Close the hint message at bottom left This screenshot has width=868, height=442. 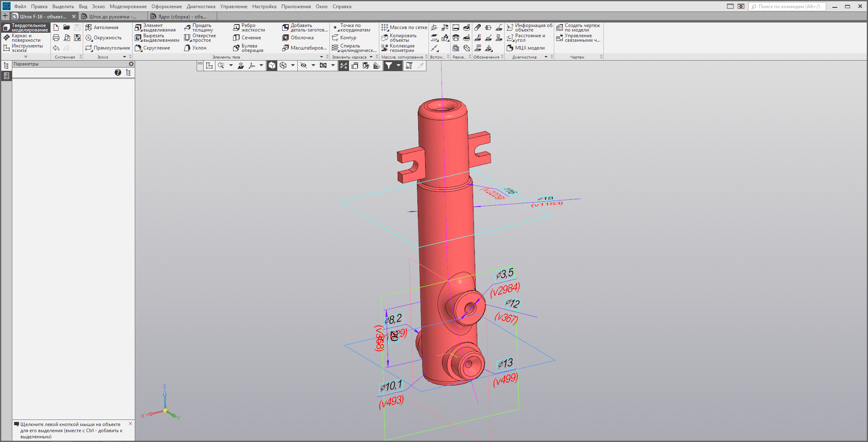coord(130,424)
